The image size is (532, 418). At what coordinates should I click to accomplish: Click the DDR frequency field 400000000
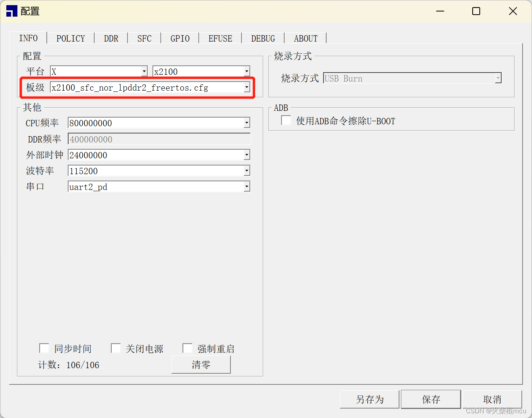tap(159, 139)
